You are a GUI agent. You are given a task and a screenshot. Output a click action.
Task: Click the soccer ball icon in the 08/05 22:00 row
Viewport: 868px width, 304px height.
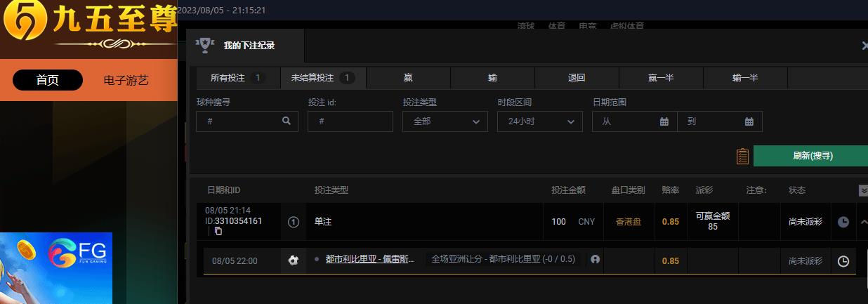tap(294, 260)
